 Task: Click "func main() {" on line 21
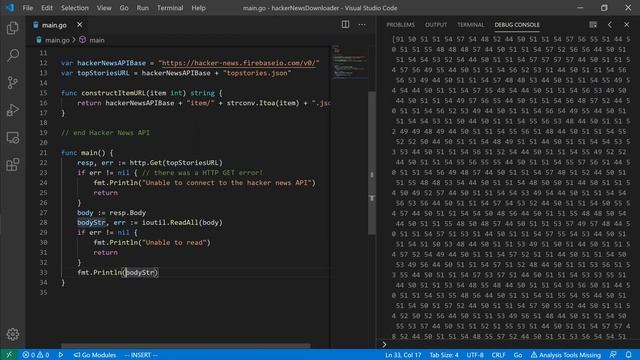coord(87,153)
